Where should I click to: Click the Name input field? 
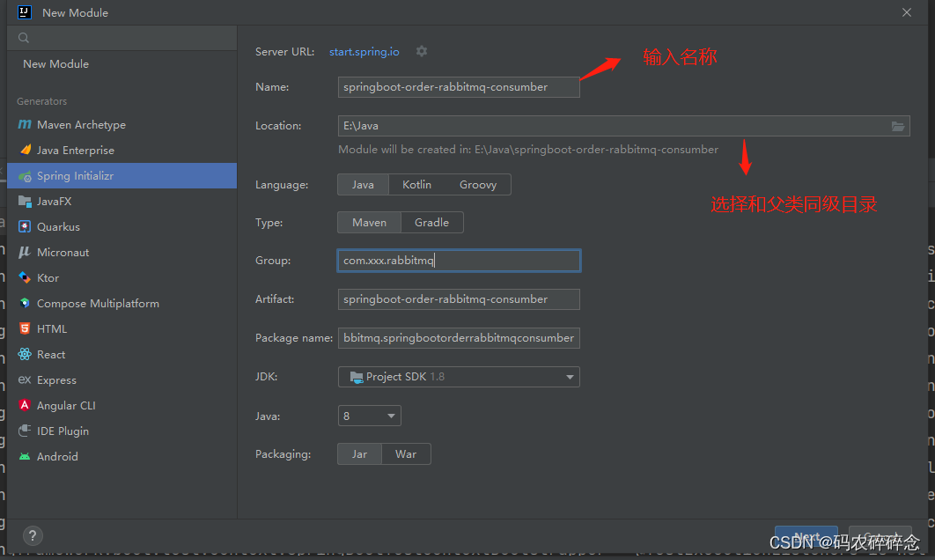(459, 87)
